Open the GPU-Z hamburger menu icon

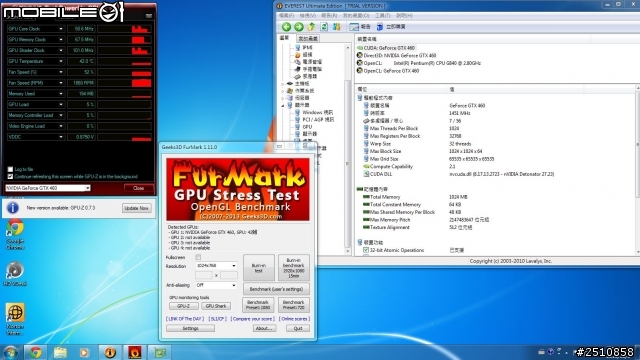[149, 16]
